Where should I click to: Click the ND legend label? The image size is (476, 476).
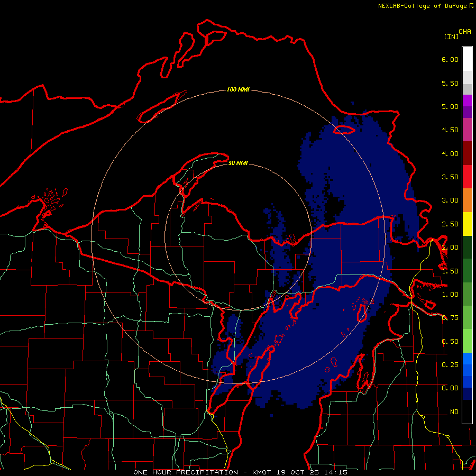coord(454,412)
